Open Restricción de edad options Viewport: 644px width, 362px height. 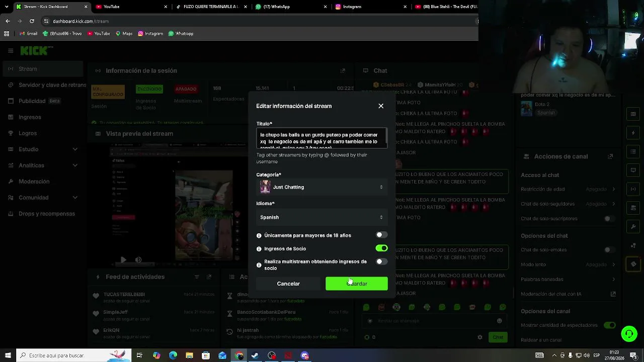point(568,189)
